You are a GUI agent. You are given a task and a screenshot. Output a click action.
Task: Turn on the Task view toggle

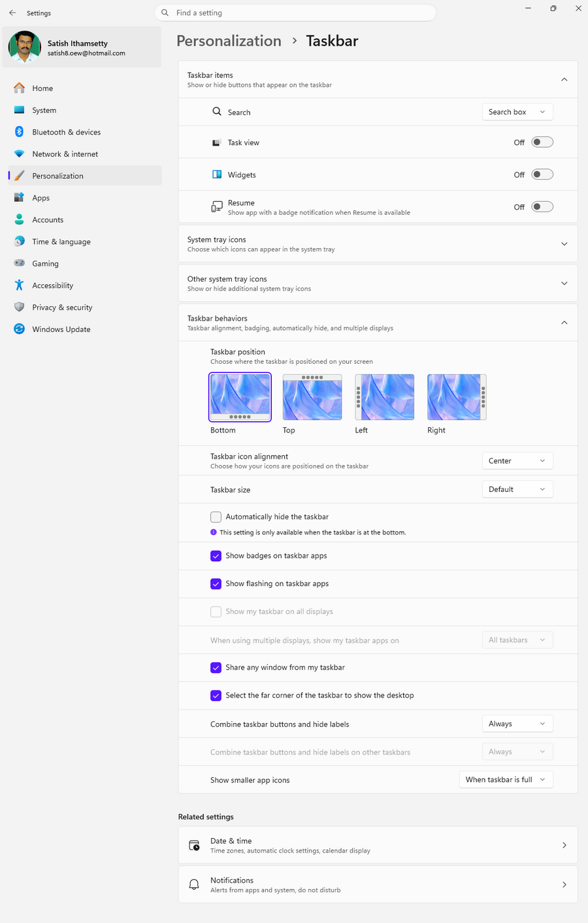coord(542,142)
